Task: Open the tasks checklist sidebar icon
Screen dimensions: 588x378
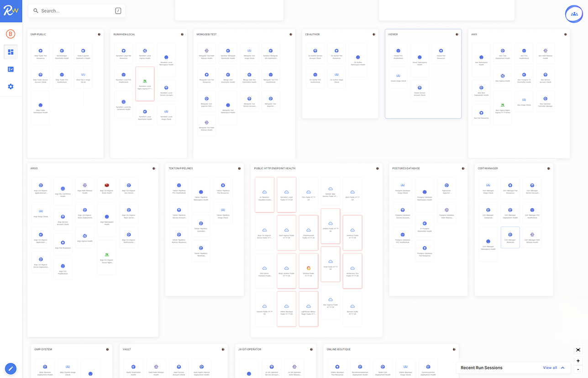Action: click(10, 69)
